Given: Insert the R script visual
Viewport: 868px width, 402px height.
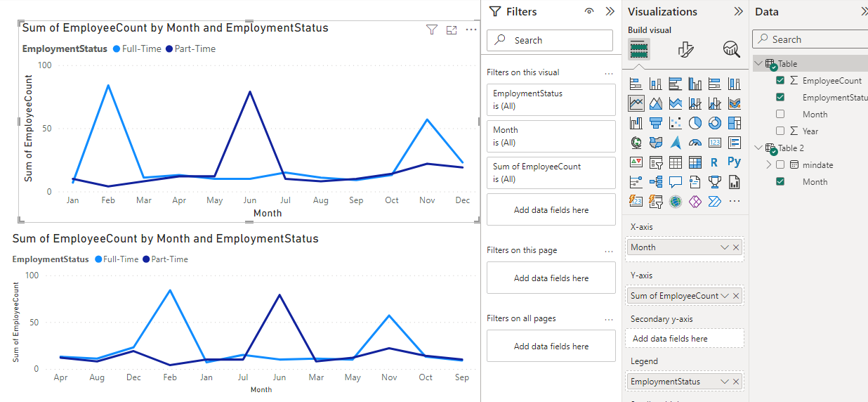Looking at the screenshot, I should [715, 162].
